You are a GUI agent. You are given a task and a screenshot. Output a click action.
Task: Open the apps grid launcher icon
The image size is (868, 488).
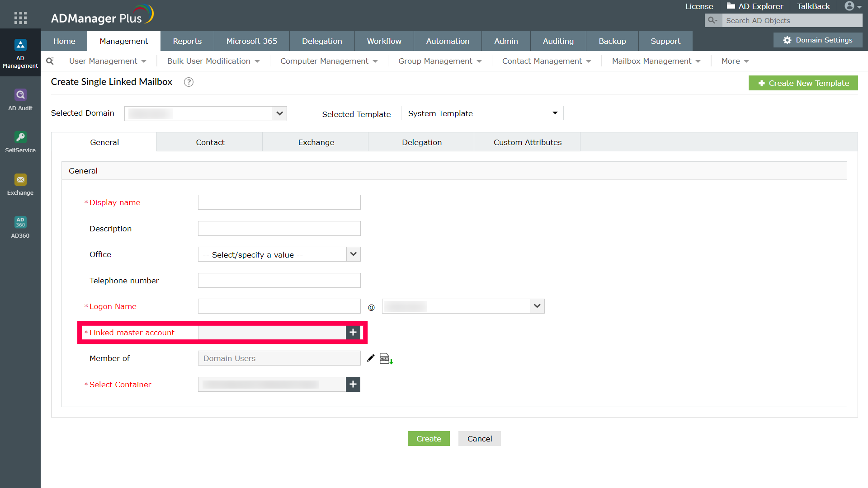point(20,18)
